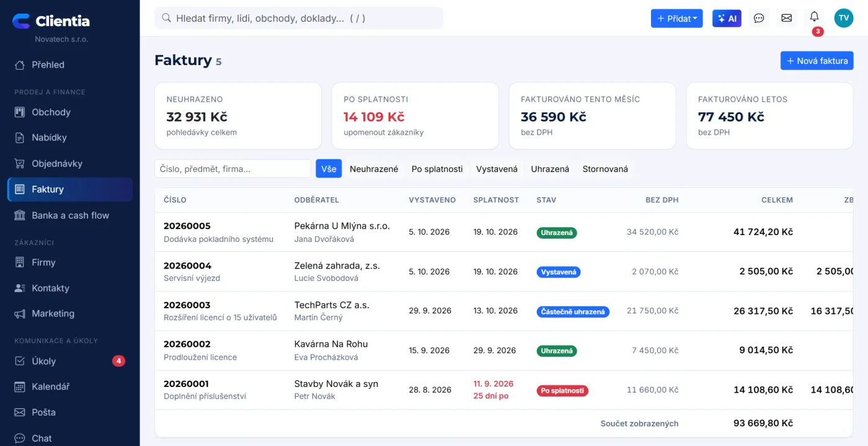Open the Obchody section icon
This screenshot has width=868, height=446.
[20, 112]
